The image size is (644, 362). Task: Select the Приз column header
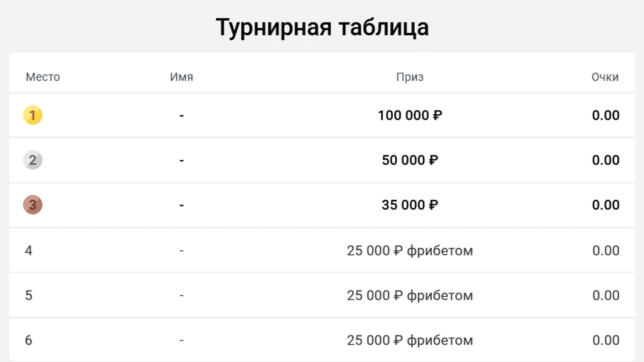coord(410,77)
